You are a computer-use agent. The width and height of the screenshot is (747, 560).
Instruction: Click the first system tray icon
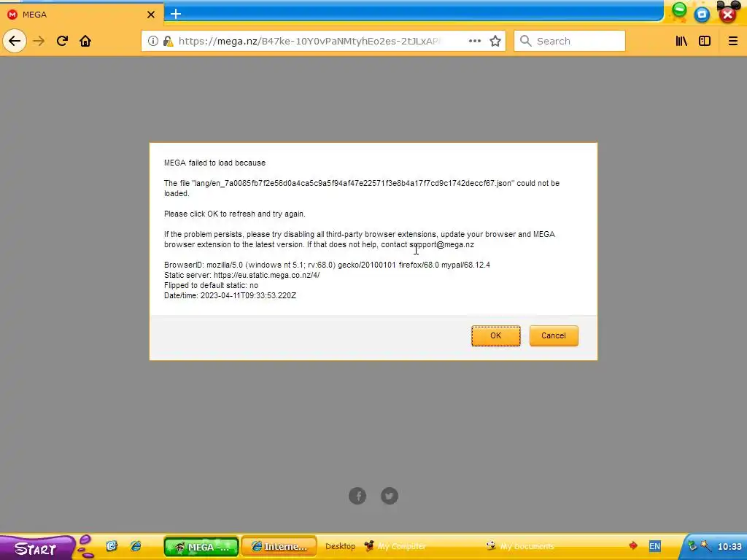point(693,546)
